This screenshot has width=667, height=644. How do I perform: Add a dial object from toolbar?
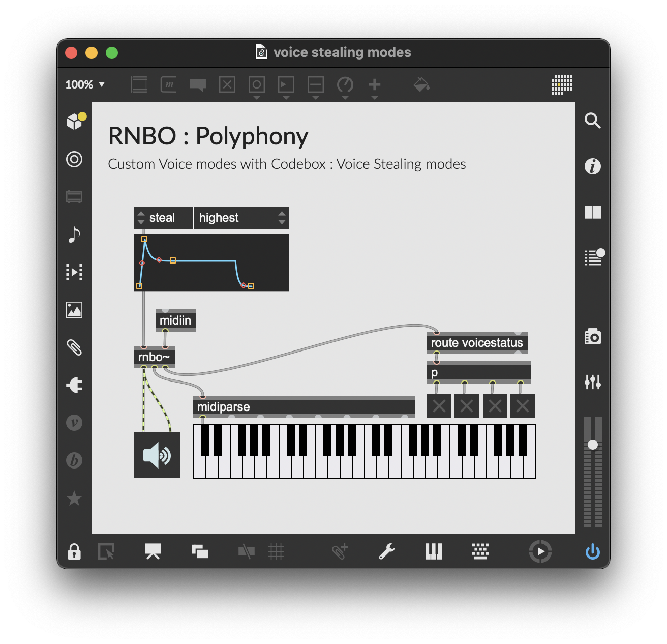coord(345,84)
